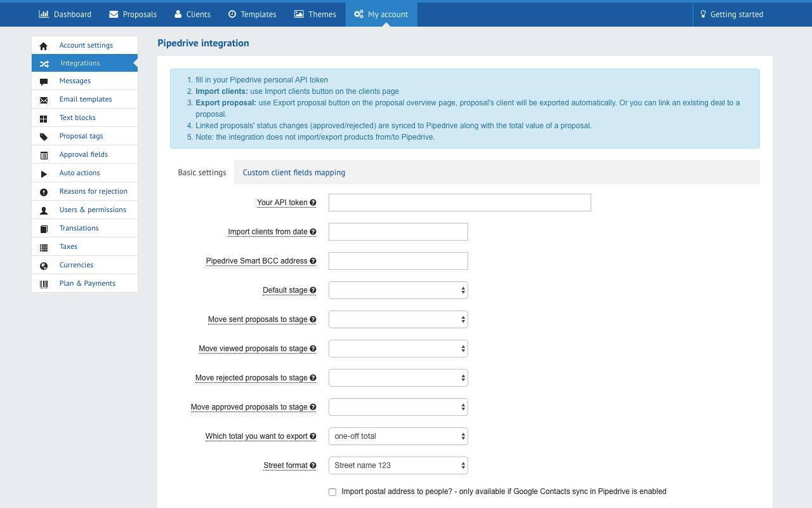Open Currencies in the sidebar

pos(84,265)
